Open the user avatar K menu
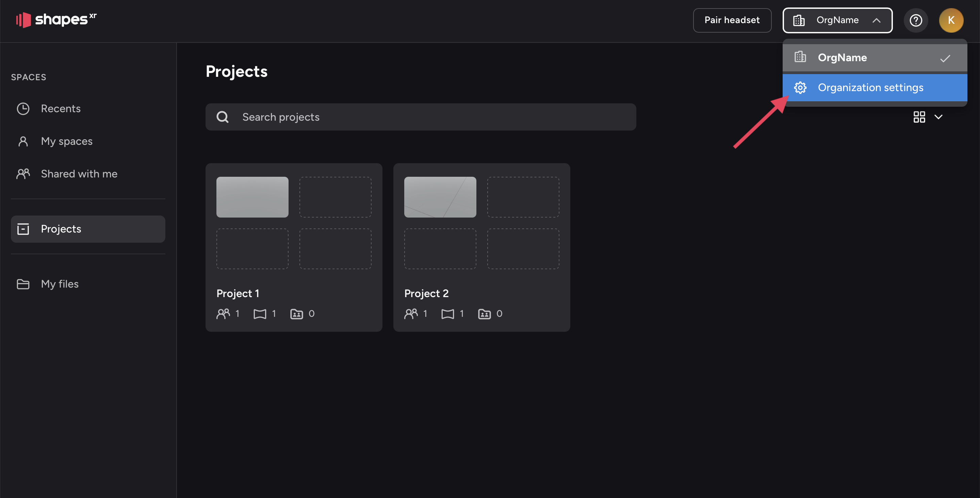This screenshot has height=498, width=980. (x=951, y=20)
